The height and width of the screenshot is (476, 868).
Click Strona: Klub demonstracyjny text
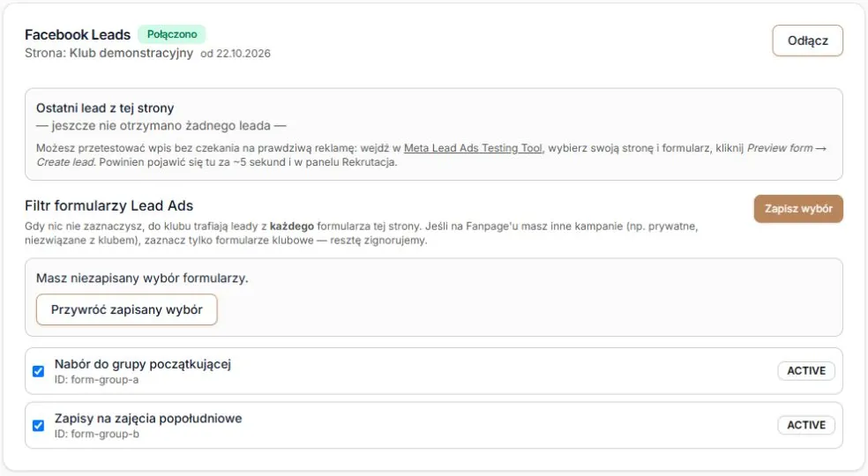[109, 53]
